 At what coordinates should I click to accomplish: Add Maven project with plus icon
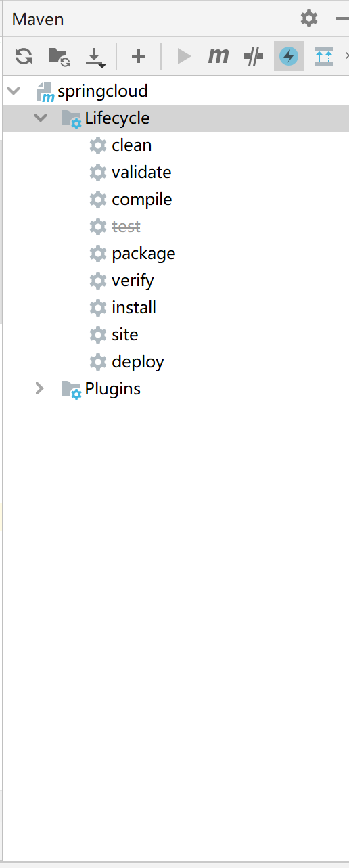coord(139,56)
